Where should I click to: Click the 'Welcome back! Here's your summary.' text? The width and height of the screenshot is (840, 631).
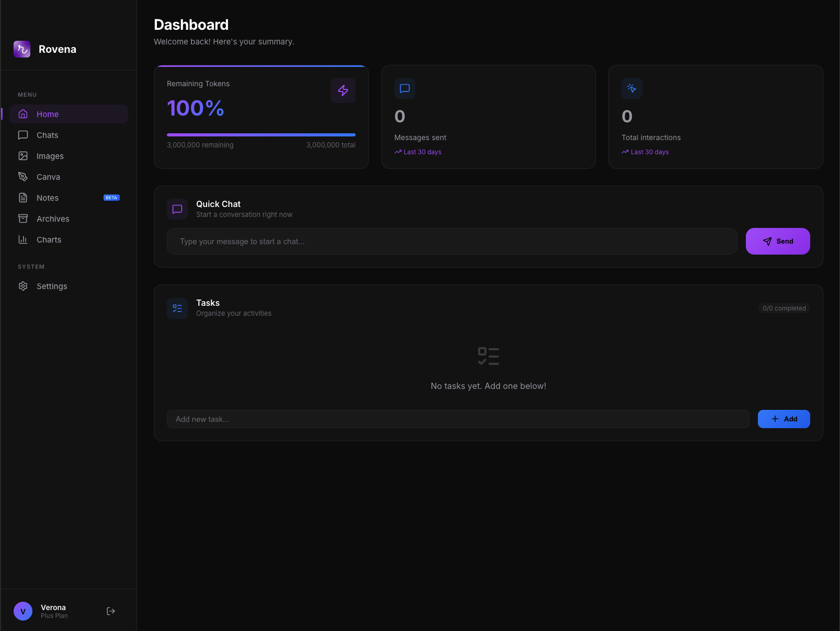224,41
